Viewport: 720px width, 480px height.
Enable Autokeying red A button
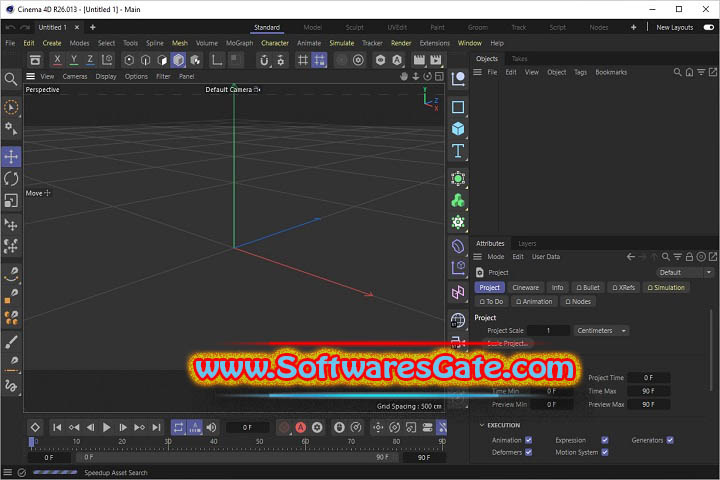point(301,428)
